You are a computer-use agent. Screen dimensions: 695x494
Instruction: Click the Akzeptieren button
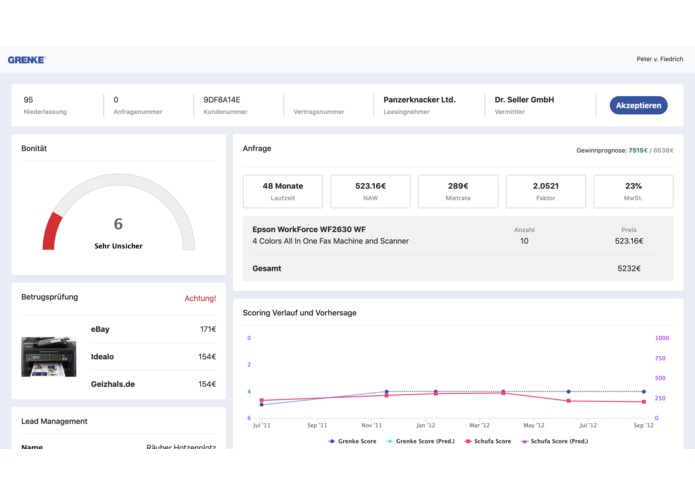tap(638, 105)
